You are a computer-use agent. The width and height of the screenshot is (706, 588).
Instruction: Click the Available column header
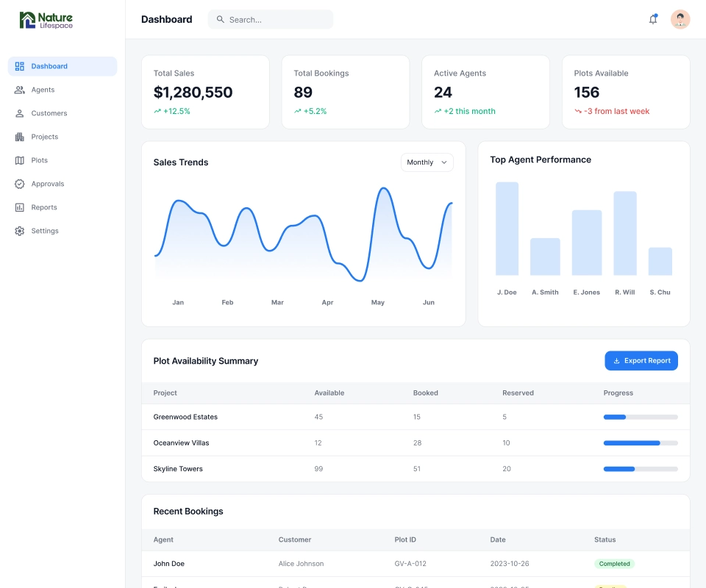click(x=329, y=392)
